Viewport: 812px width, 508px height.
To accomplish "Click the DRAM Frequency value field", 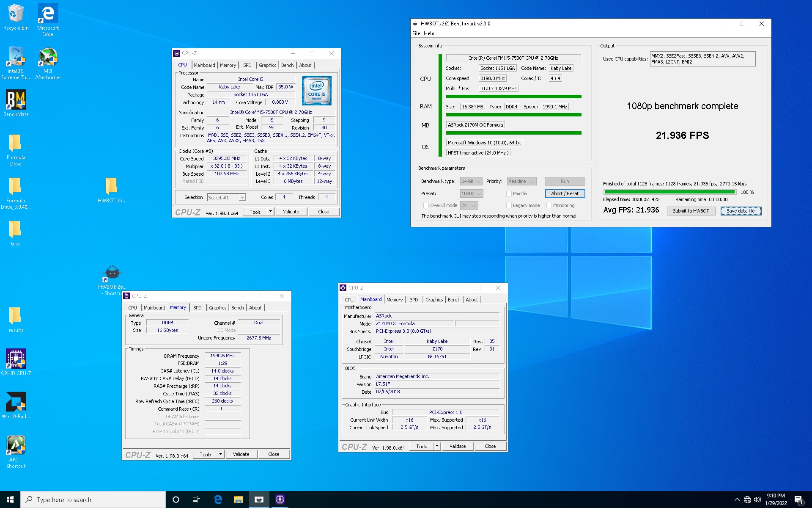I will (x=222, y=356).
